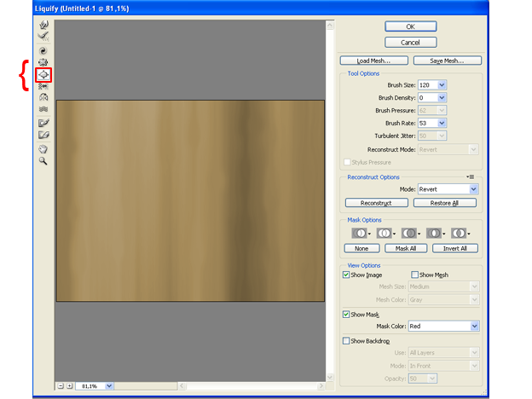Click the Brush Rate value field

425,123
